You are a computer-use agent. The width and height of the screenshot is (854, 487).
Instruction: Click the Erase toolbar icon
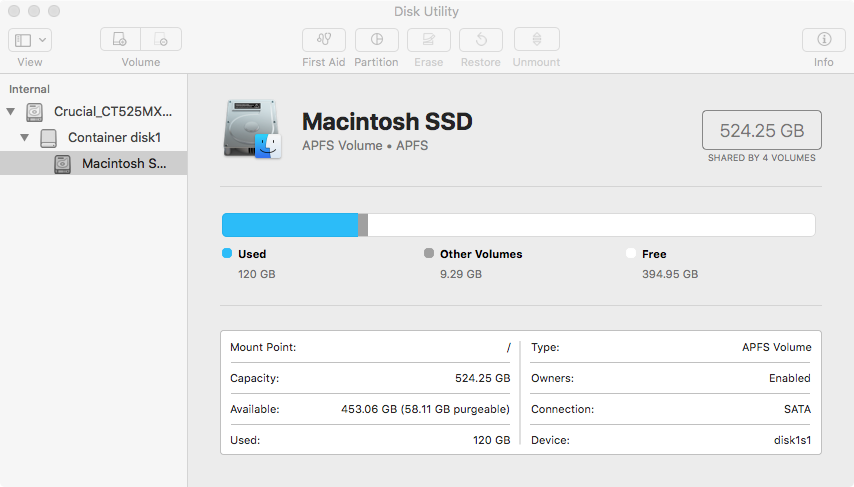pyautogui.click(x=429, y=39)
